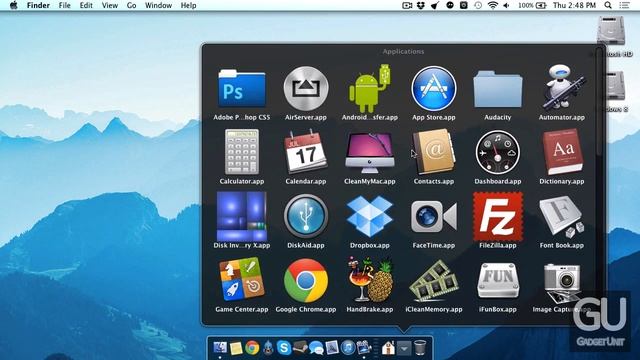Open Calculator.app
The image size is (640, 360).
pos(242,152)
